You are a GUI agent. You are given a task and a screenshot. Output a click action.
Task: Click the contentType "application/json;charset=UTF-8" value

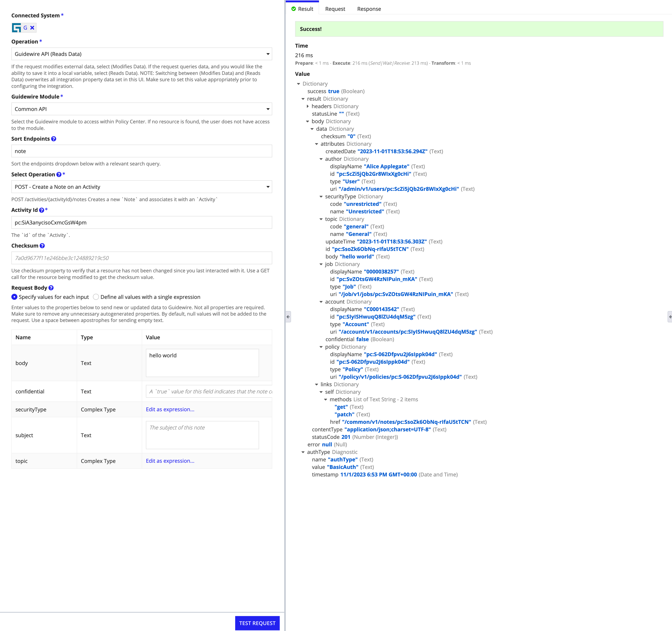(x=387, y=430)
